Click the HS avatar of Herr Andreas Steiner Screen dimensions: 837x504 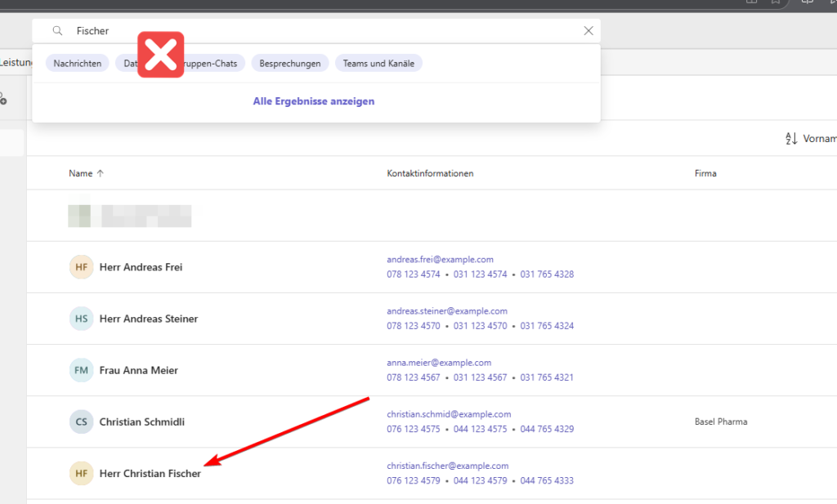point(82,319)
